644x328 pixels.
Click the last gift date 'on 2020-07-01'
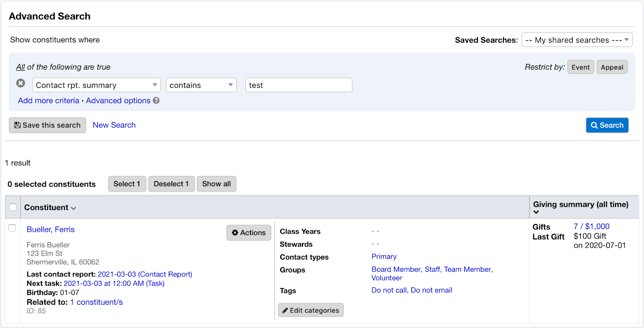600,245
